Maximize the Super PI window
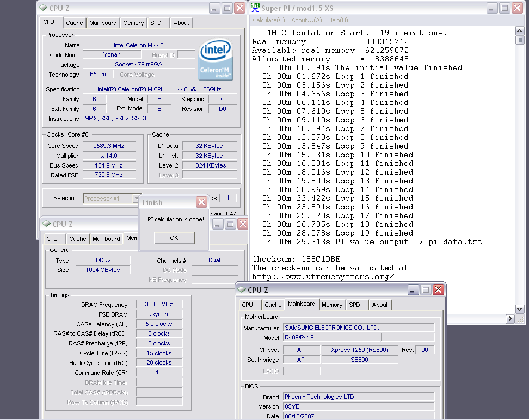 click(x=505, y=8)
